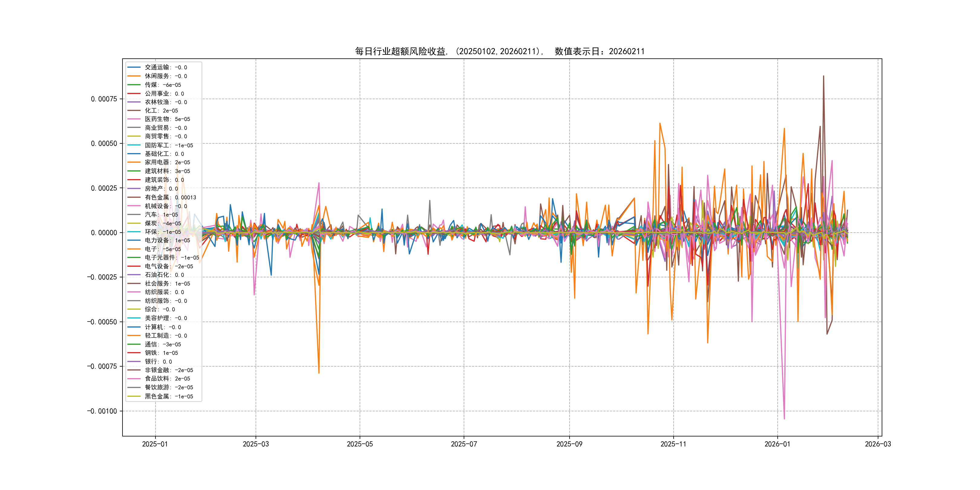The image size is (980, 490).
Task: Click the 2025-11 x-axis tick label
Action: [x=673, y=444]
